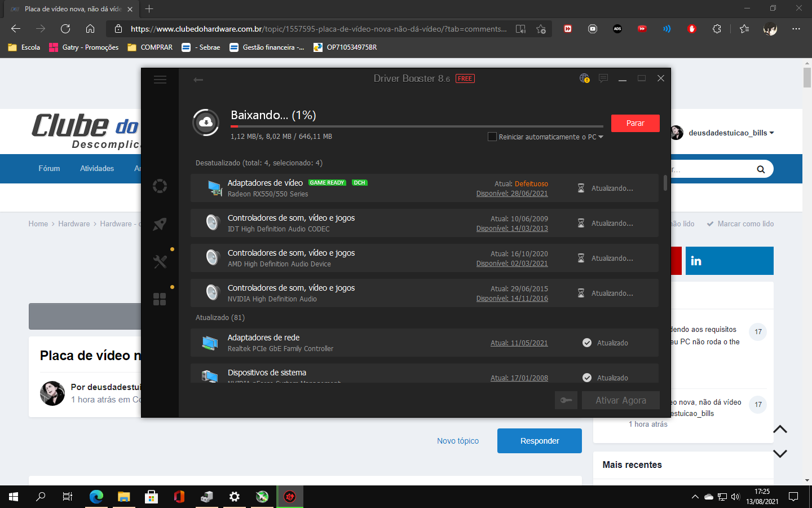
Task: Click the browser refresh icon
Action: 65,29
